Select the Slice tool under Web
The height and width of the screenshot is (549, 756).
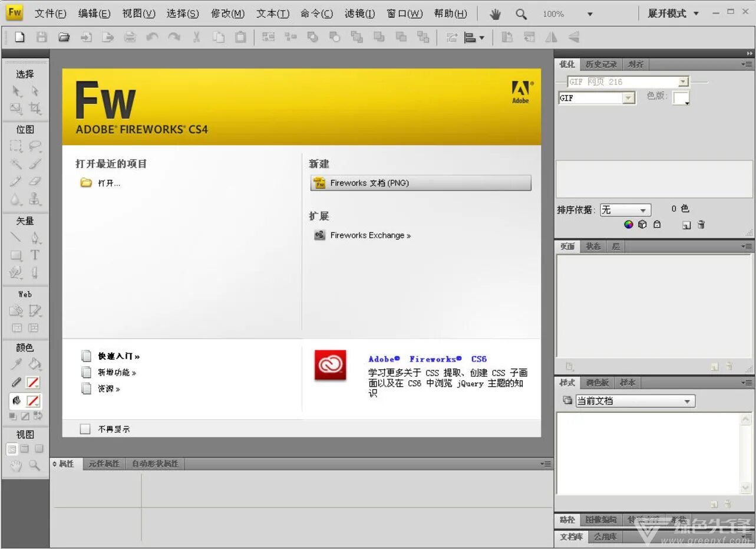[35, 310]
